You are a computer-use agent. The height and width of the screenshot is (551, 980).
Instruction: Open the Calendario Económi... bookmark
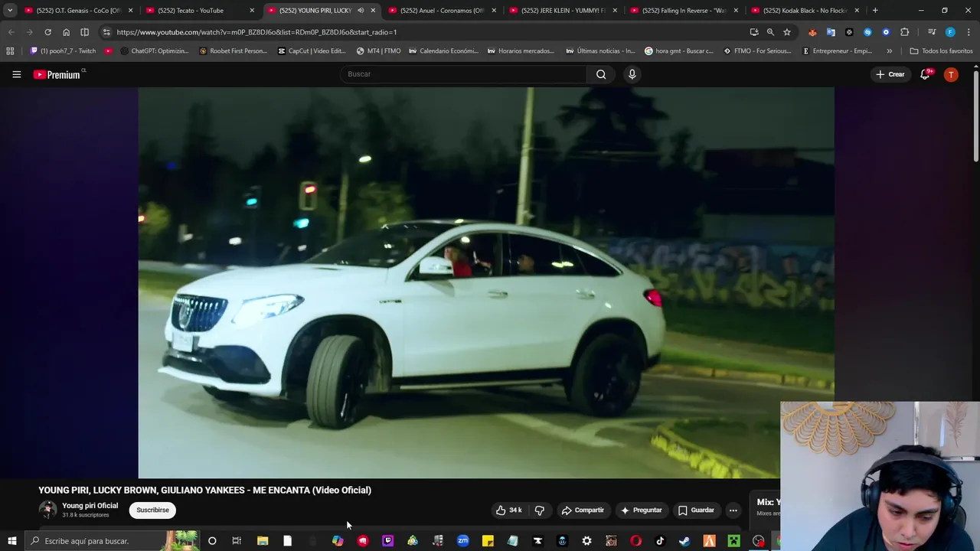point(444,51)
